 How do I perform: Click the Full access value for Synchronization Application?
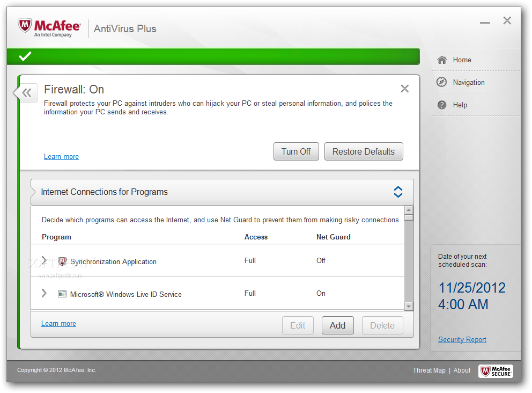pyautogui.click(x=250, y=260)
